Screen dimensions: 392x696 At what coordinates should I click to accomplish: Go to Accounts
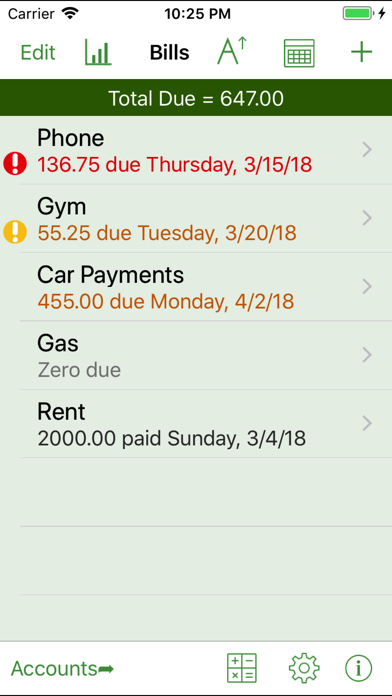(62, 668)
